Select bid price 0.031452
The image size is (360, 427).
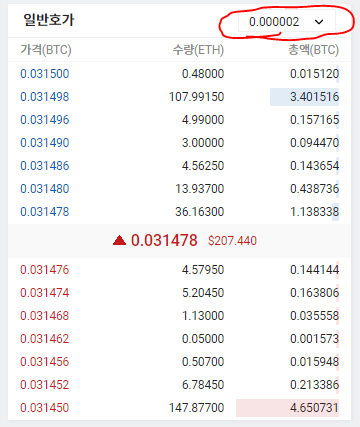[45, 385]
